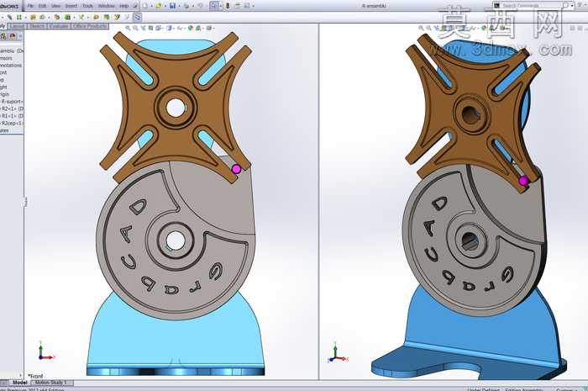Pin the menu bar with the pushpin icon
The height and width of the screenshot is (391, 588).
tap(134, 6)
